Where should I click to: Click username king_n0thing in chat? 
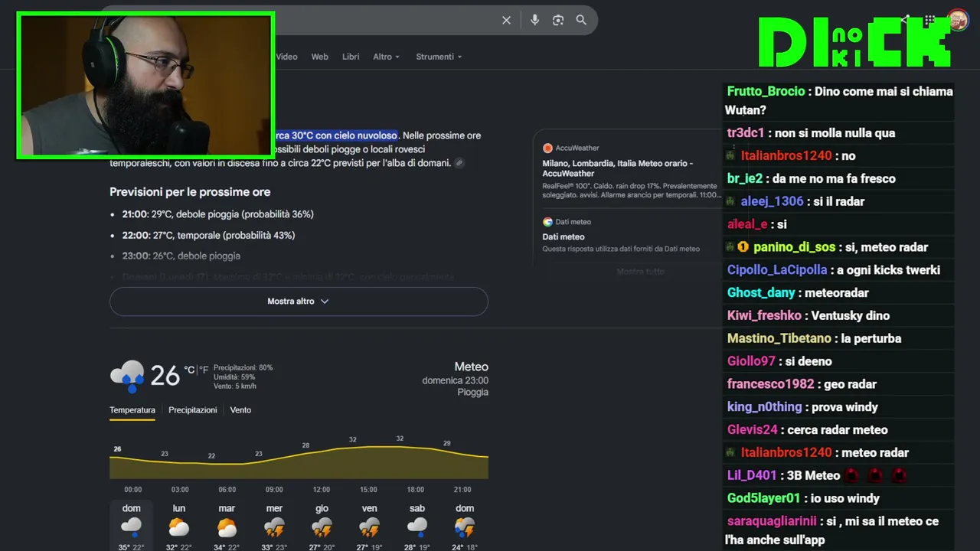point(764,407)
